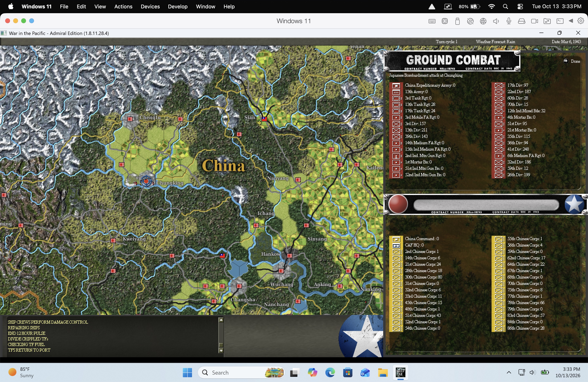Click the Weather Forecast: Rain status text
This screenshot has height=382, width=588.
pyautogui.click(x=495, y=42)
